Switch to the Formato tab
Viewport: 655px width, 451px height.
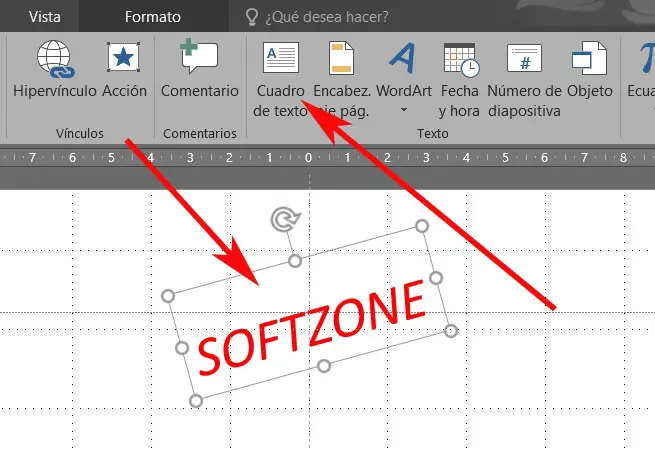pos(152,17)
